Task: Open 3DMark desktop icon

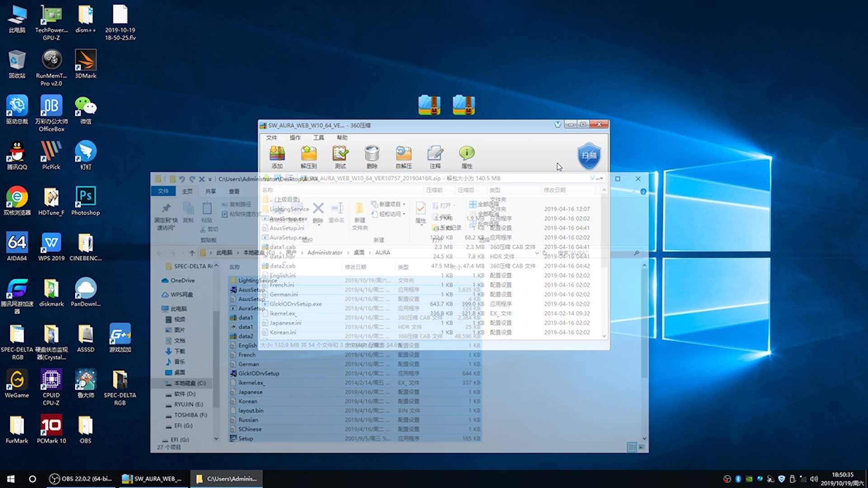Action: click(85, 64)
